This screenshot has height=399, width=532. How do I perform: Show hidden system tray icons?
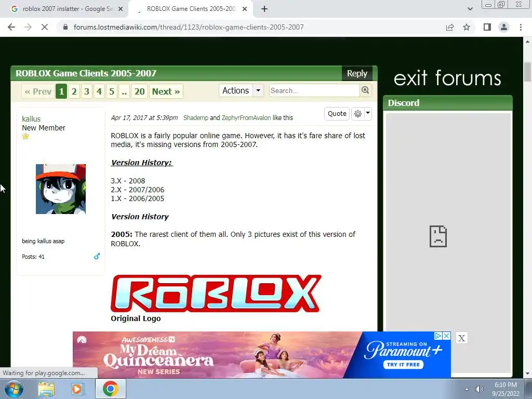(x=467, y=389)
